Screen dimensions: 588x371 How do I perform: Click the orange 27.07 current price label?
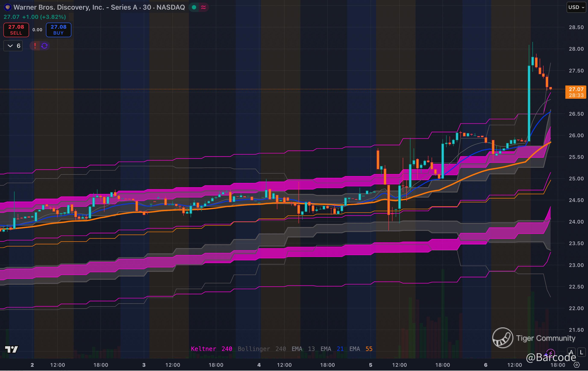click(576, 89)
